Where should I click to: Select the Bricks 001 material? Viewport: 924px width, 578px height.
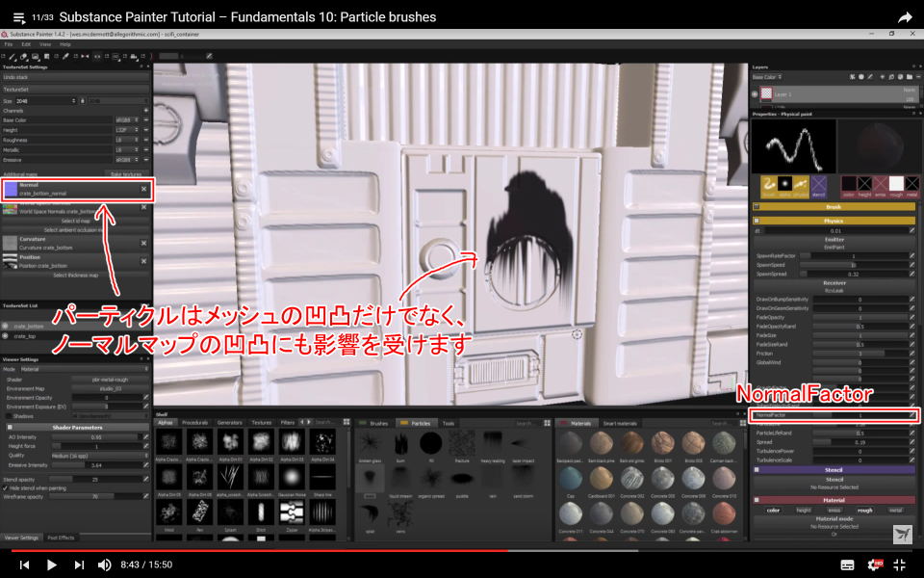pos(662,443)
